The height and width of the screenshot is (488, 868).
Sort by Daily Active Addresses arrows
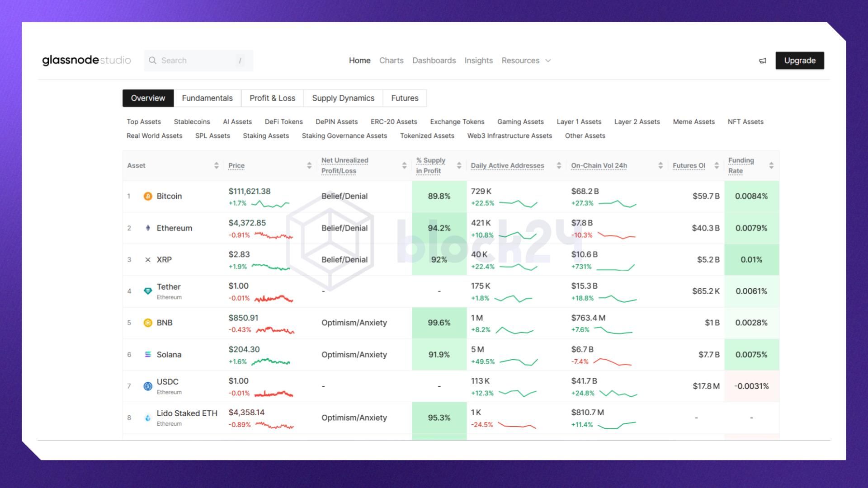tap(559, 165)
